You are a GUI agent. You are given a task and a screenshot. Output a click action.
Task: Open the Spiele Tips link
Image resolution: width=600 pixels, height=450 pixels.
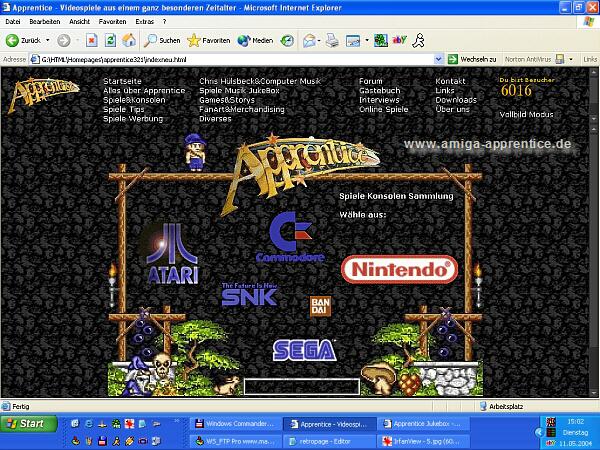(124, 109)
